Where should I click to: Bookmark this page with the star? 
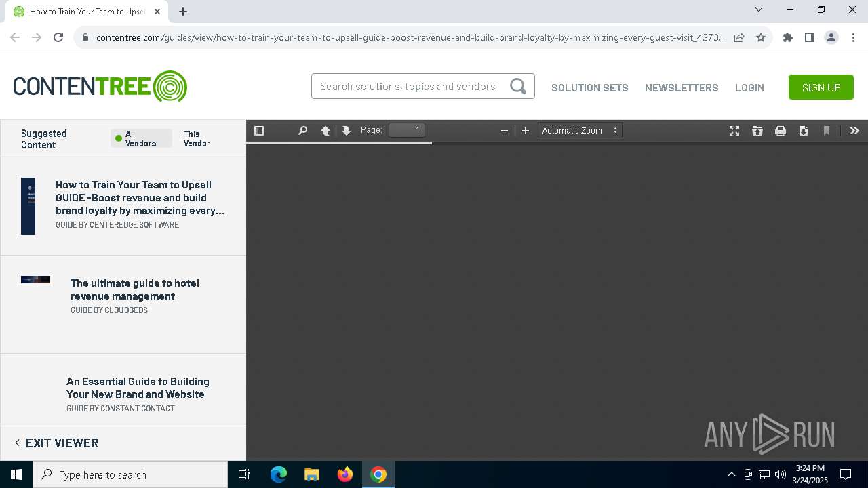pyautogui.click(x=761, y=37)
